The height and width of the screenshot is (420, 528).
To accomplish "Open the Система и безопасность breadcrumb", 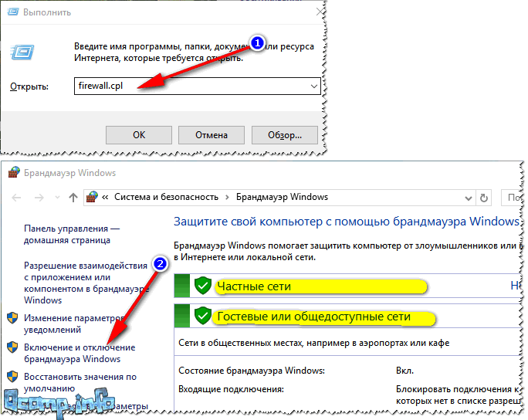I will (166, 197).
